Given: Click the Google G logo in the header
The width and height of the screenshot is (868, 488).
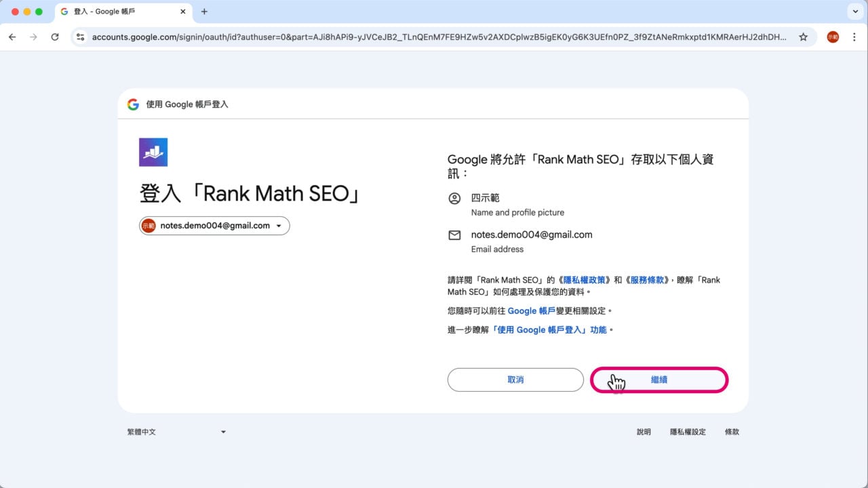Looking at the screenshot, I should click(x=133, y=104).
